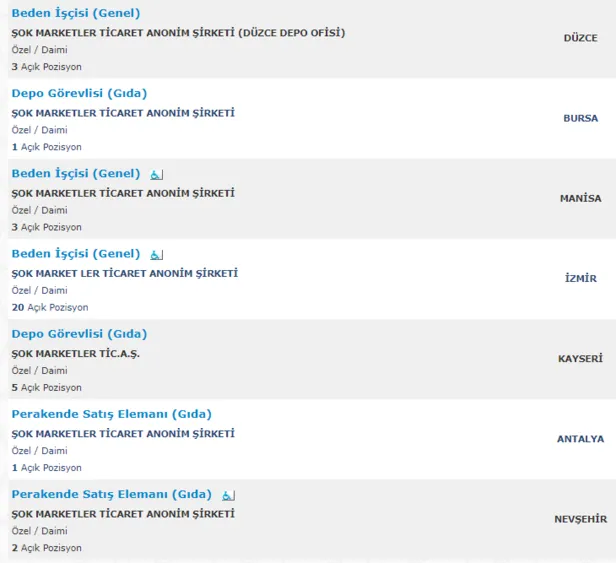Open the Depo Görevlisi (Gıda) listing in Bursa
This screenshot has height=563, width=616.
click(x=79, y=93)
